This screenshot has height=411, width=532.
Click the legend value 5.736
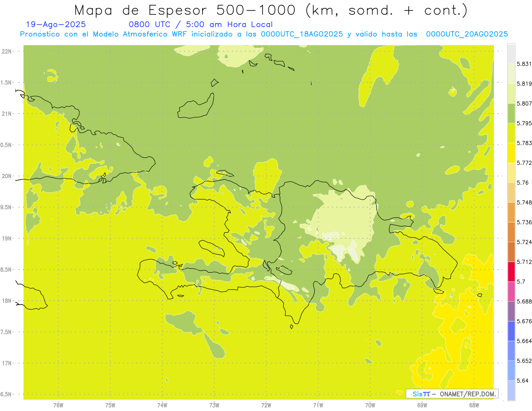tap(524, 222)
